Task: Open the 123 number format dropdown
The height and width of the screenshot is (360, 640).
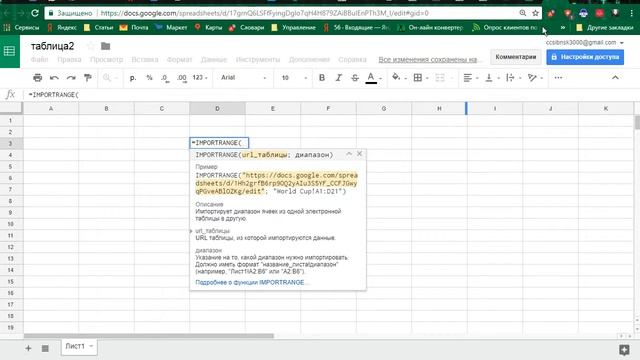Action: click(200, 78)
